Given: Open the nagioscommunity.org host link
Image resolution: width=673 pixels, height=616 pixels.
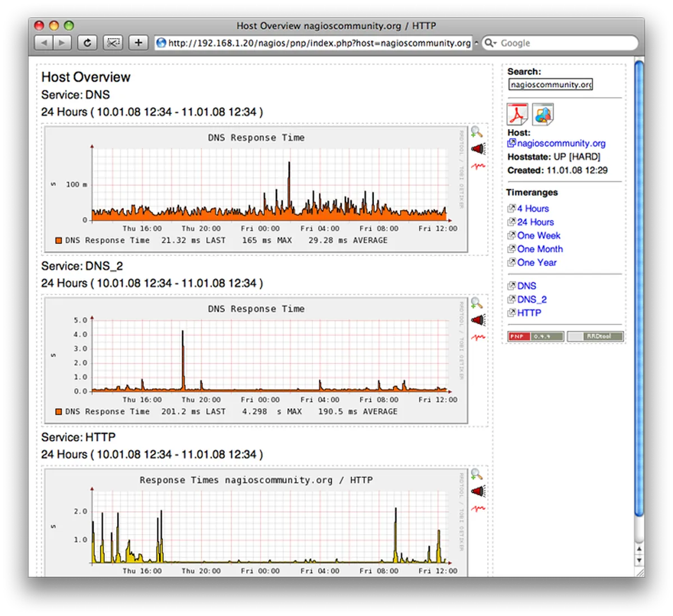Looking at the screenshot, I should pos(561,144).
